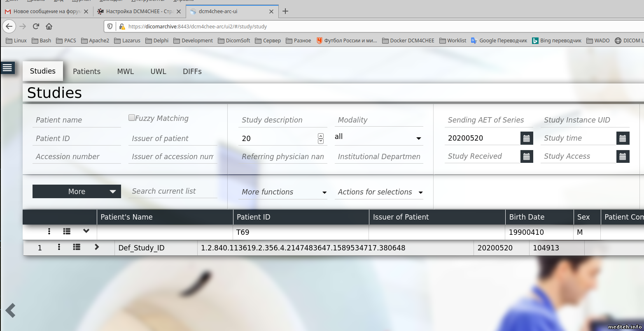The image size is (644, 331).
Task: Open the More filters dropdown
Action: pos(77,192)
